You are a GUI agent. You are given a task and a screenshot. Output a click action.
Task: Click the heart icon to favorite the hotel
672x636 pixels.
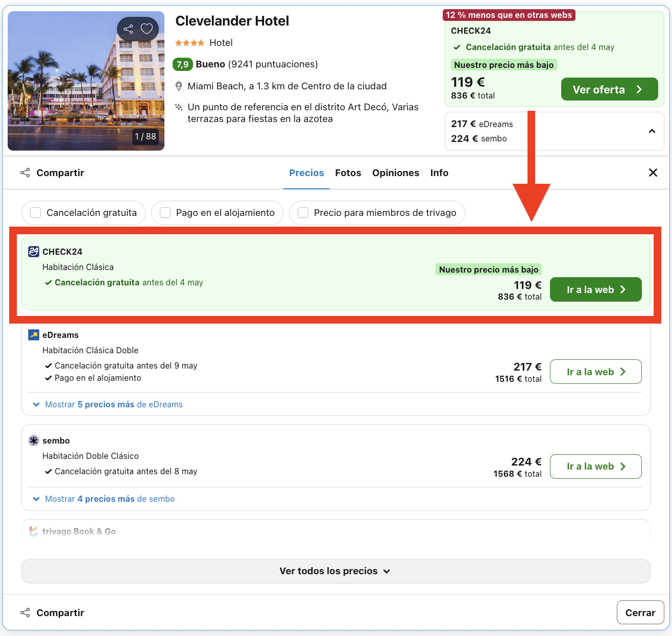pos(147,29)
